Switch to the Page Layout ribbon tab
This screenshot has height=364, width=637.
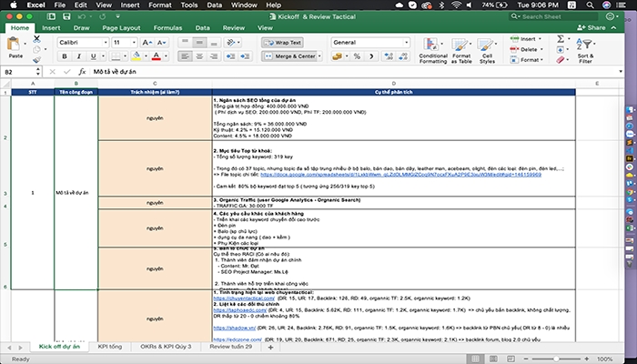pyautogui.click(x=121, y=27)
